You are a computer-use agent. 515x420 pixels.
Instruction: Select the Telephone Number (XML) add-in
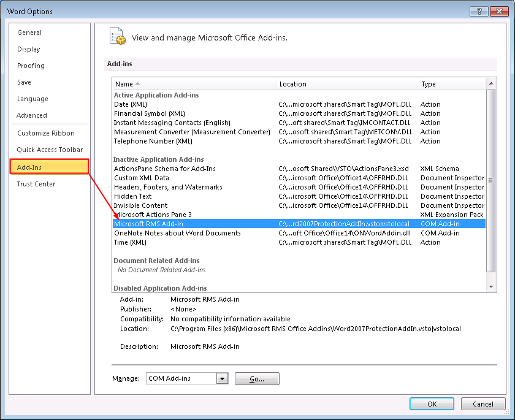tap(299, 141)
